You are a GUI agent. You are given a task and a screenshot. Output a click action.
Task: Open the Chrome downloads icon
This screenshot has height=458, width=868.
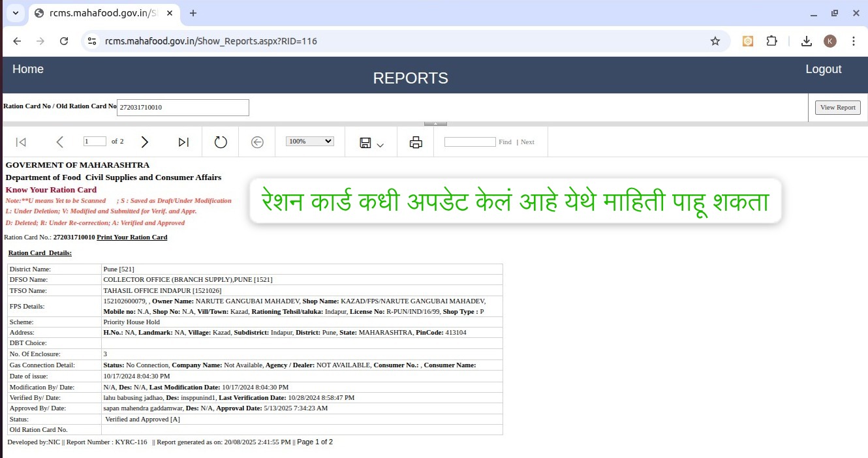(x=806, y=40)
